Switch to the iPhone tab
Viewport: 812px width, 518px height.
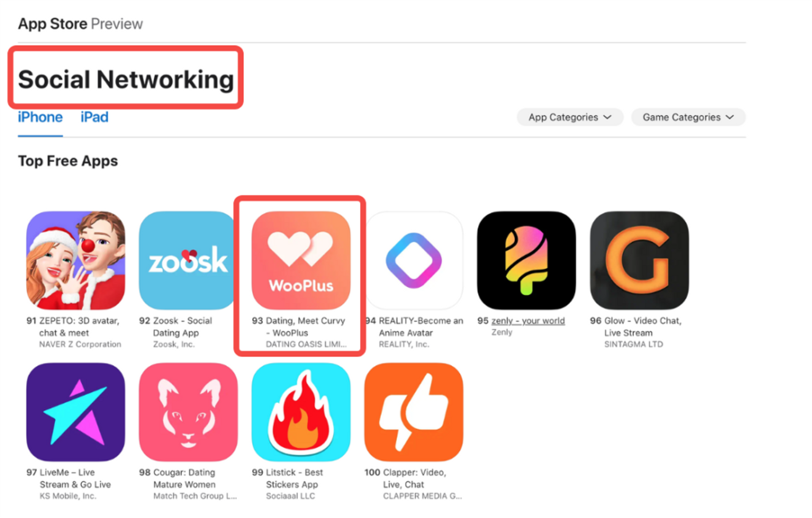tap(40, 117)
